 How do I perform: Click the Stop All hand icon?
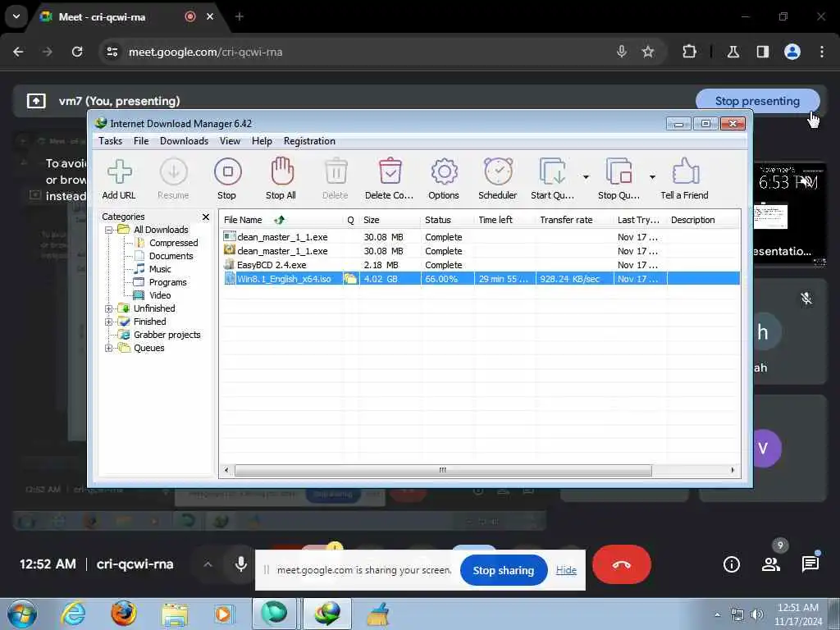pos(281,178)
